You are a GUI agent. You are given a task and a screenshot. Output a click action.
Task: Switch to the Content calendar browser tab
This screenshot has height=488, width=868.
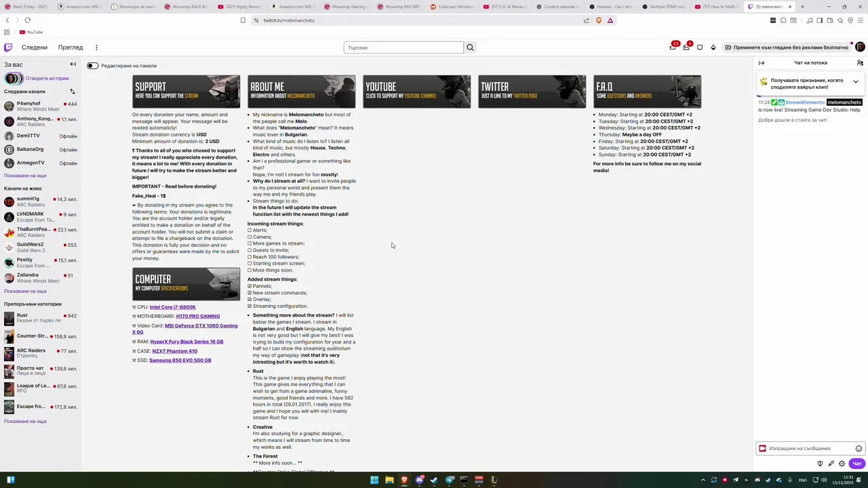(557, 7)
